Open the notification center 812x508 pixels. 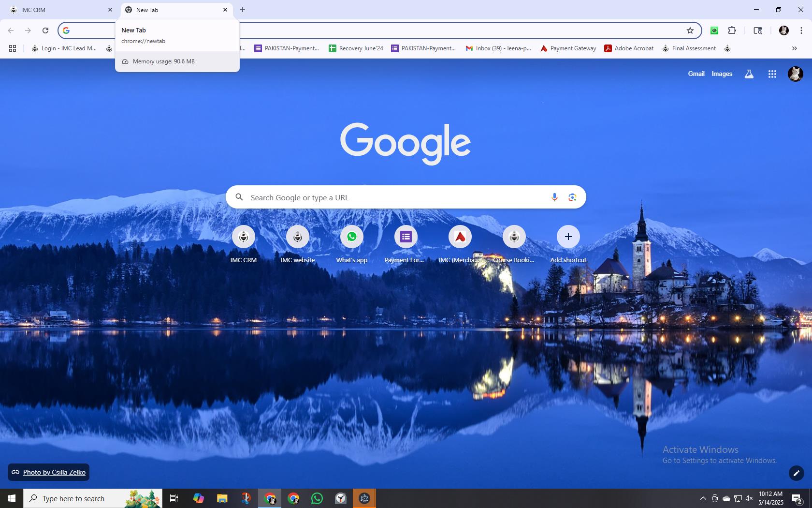pyautogui.click(x=797, y=498)
